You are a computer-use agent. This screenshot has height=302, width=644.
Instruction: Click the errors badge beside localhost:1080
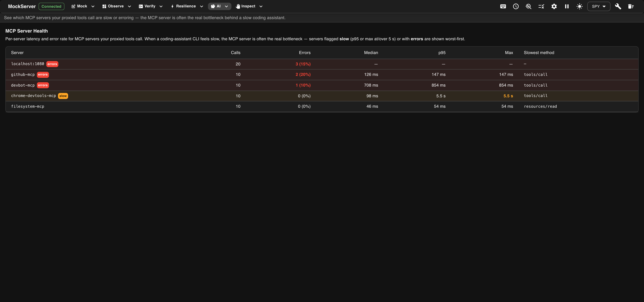click(x=52, y=64)
